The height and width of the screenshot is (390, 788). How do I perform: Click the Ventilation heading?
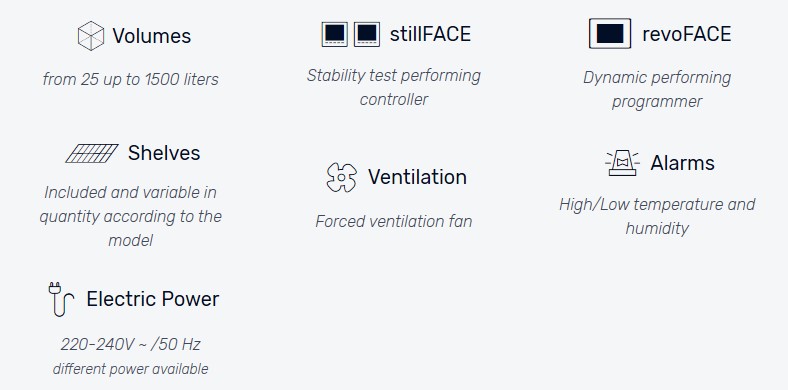coord(418,177)
